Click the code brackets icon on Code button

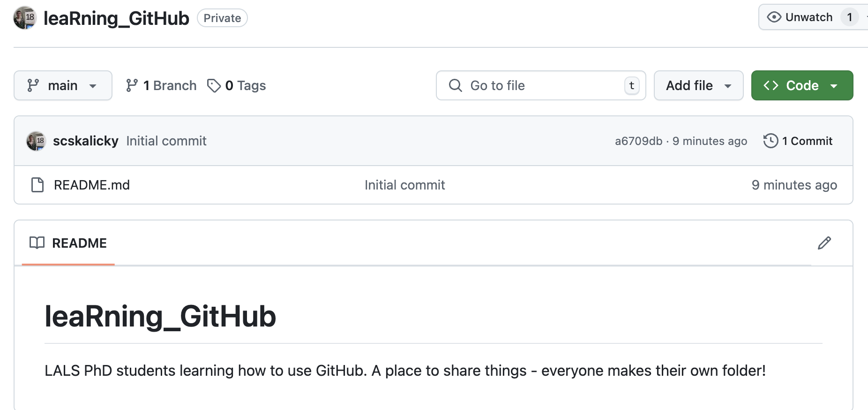[x=771, y=85]
